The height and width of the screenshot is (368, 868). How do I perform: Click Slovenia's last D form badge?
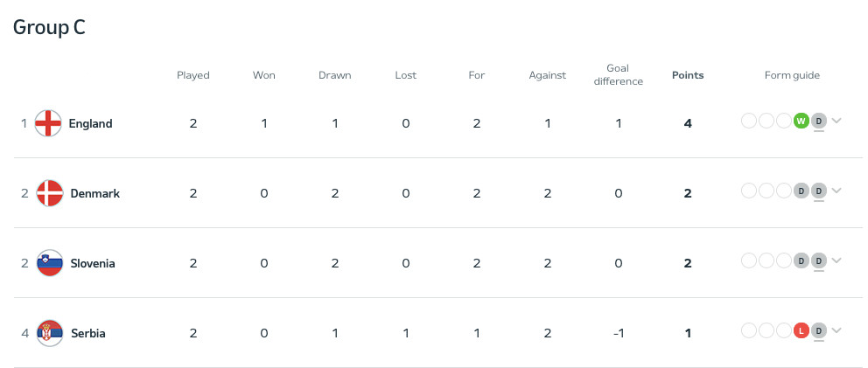(819, 260)
